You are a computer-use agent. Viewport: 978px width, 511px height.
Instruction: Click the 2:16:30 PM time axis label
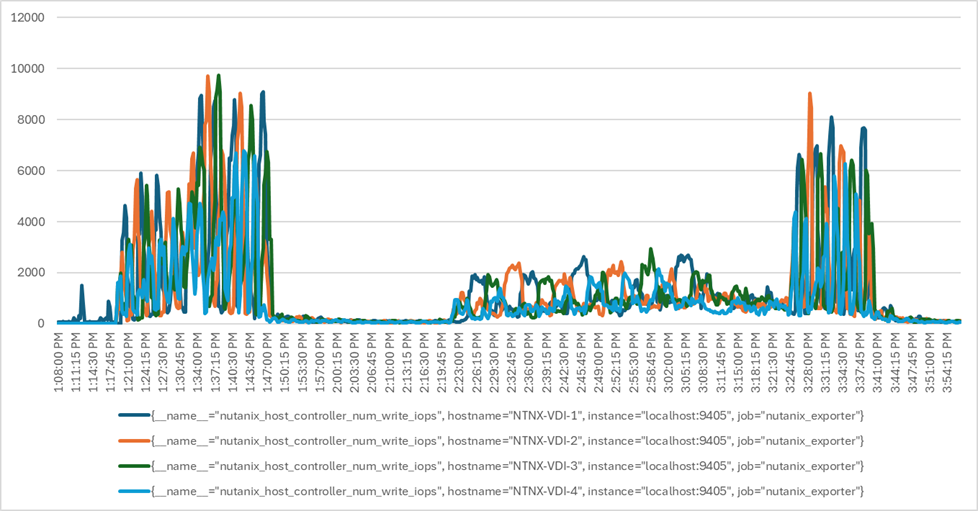425,363
